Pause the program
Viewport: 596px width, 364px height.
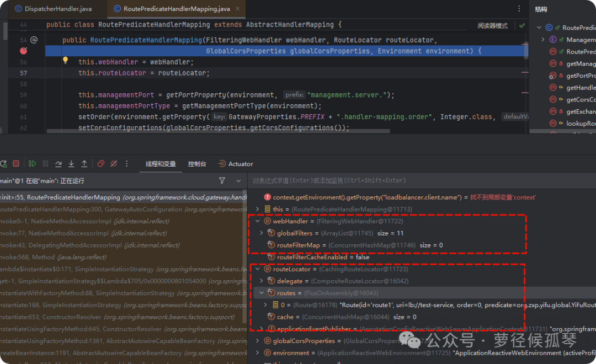pos(45,164)
